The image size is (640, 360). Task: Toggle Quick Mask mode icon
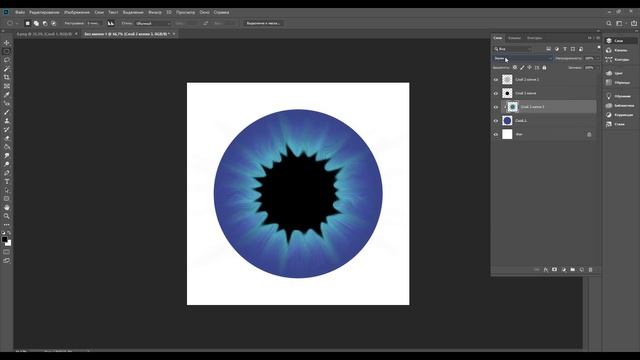(7, 252)
